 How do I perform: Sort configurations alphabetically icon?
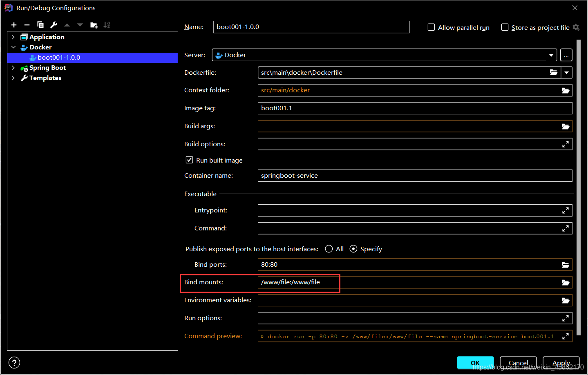click(x=107, y=25)
